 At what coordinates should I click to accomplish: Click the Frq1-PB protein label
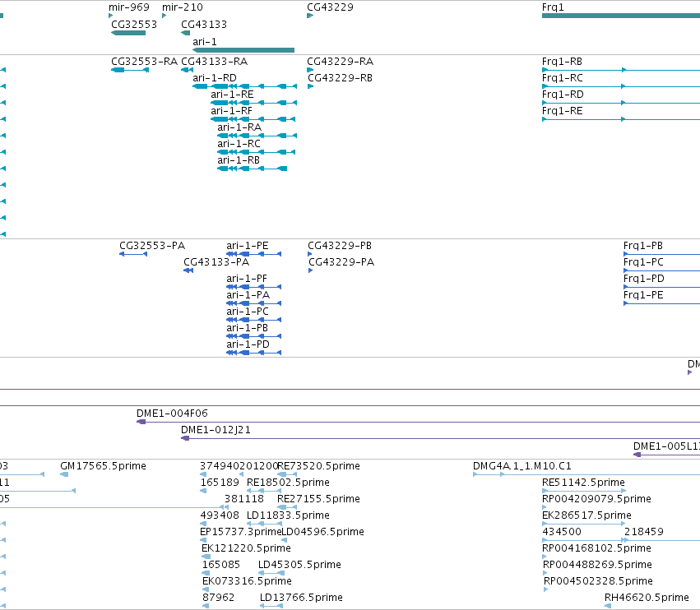coord(643,246)
